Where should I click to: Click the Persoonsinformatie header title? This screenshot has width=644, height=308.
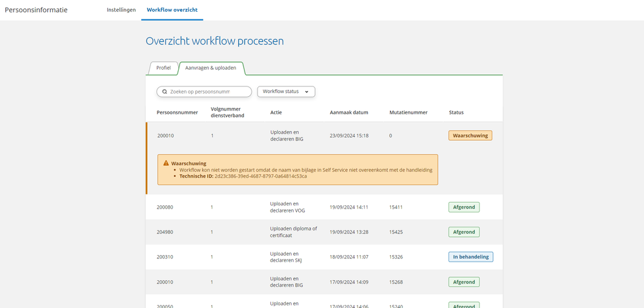35,10
